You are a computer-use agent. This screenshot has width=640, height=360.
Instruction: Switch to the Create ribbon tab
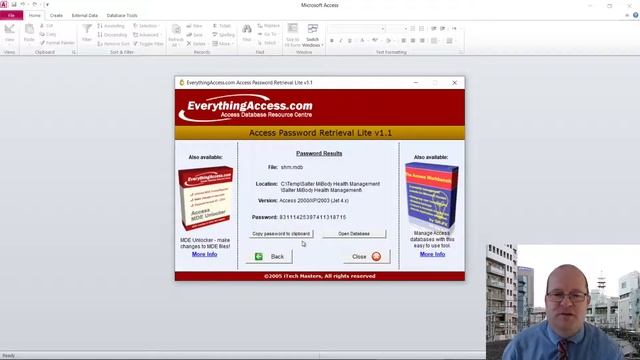[x=56, y=16]
